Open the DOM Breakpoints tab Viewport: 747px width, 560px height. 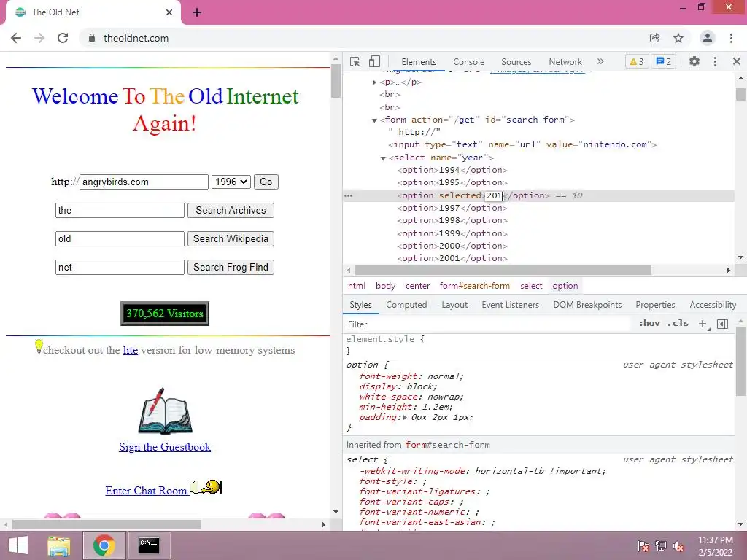pos(587,305)
